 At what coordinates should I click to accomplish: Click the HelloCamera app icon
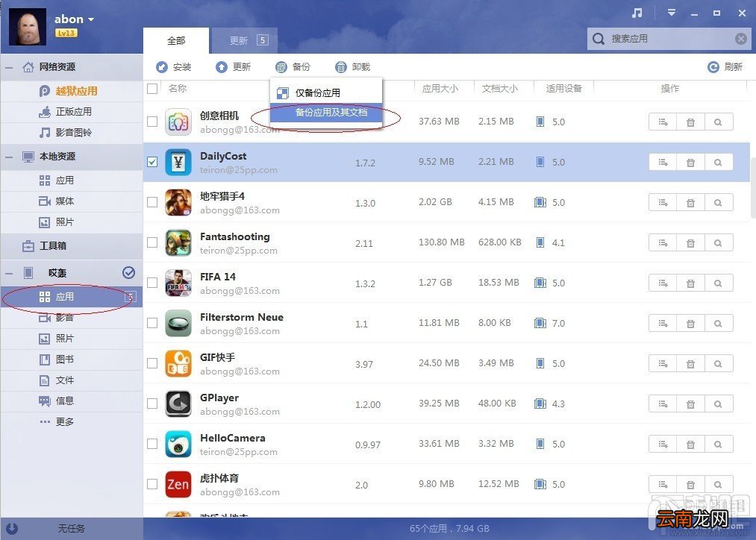pos(178,444)
